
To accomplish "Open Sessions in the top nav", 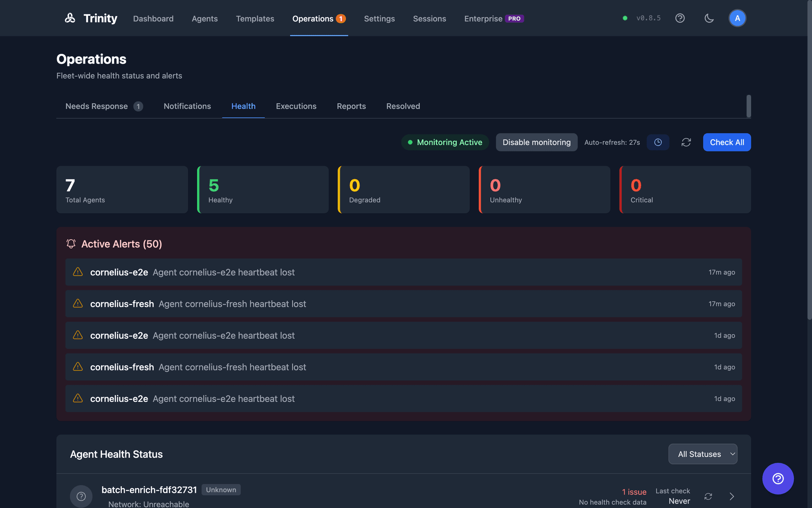I will 429,19.
